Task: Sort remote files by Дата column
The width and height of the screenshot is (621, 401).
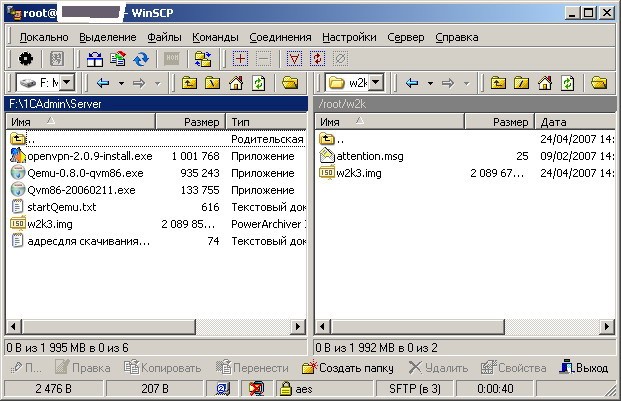Action: point(575,122)
